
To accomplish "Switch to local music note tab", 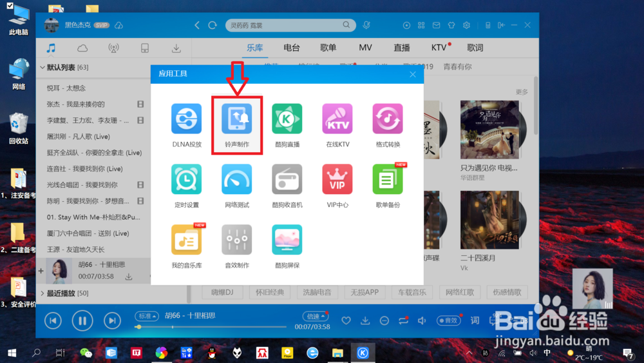I will [51, 48].
